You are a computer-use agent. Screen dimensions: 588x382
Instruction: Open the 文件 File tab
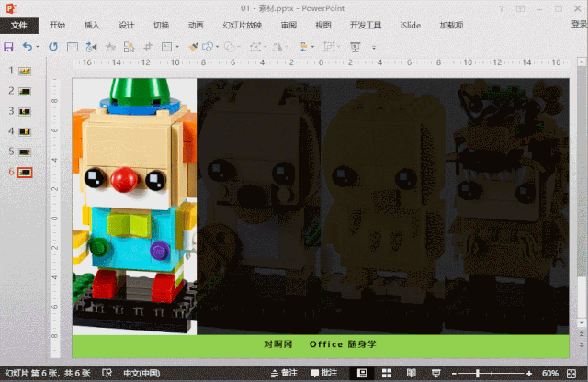(x=18, y=25)
